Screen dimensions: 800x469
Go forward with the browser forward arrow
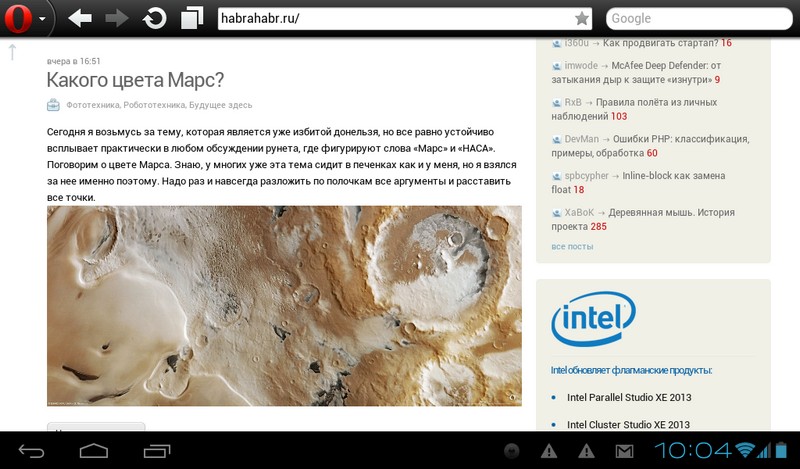(x=117, y=18)
